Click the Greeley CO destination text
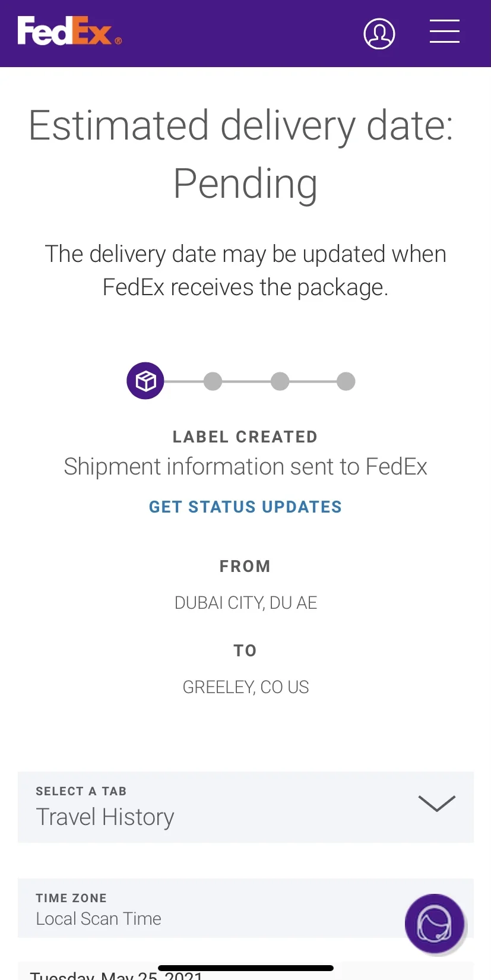Image resolution: width=491 pixels, height=980 pixels. (x=246, y=687)
